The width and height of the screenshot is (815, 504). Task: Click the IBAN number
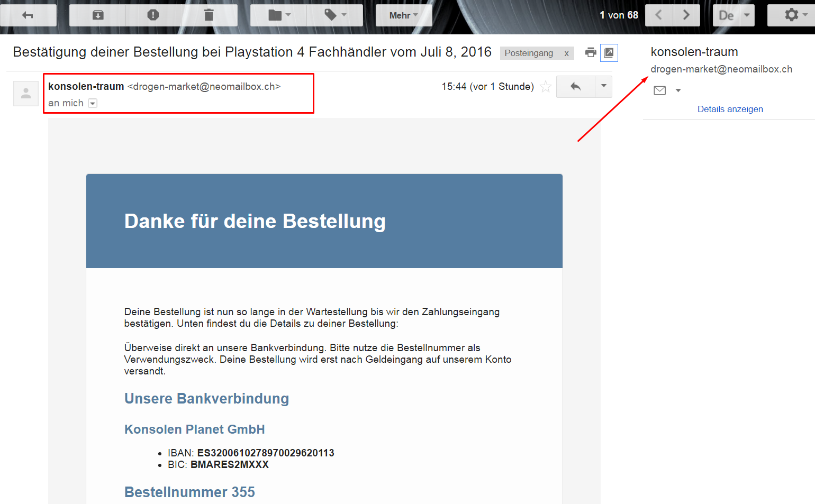266,453
